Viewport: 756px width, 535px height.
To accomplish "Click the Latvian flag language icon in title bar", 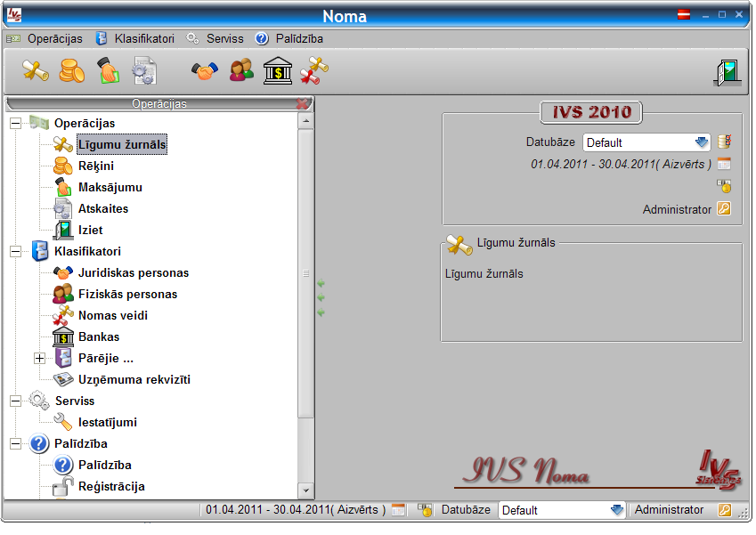I will click(684, 14).
